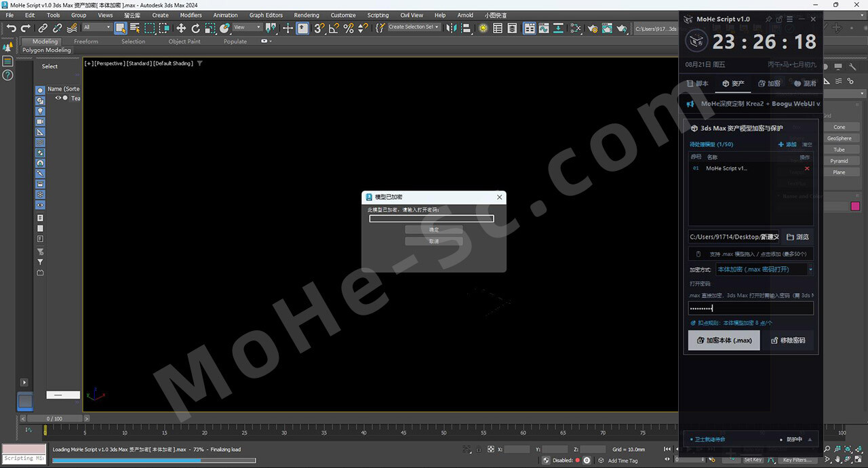Image resolution: width=868 pixels, height=468 pixels.
Task: Click 确定 in the password dialog
Action: click(434, 230)
